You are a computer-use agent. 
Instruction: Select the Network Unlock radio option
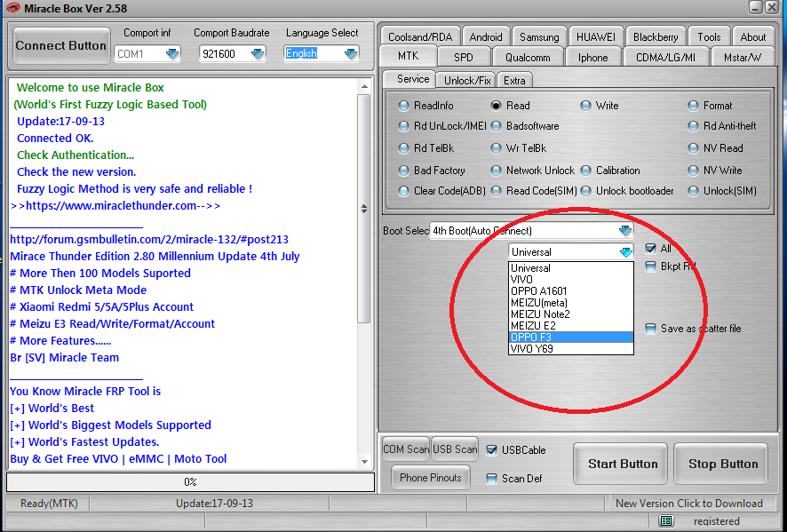[x=496, y=171]
